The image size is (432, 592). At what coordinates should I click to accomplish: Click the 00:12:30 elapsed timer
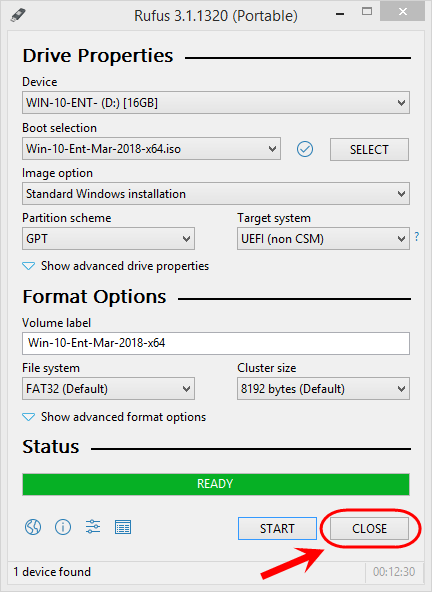pyautogui.click(x=394, y=572)
